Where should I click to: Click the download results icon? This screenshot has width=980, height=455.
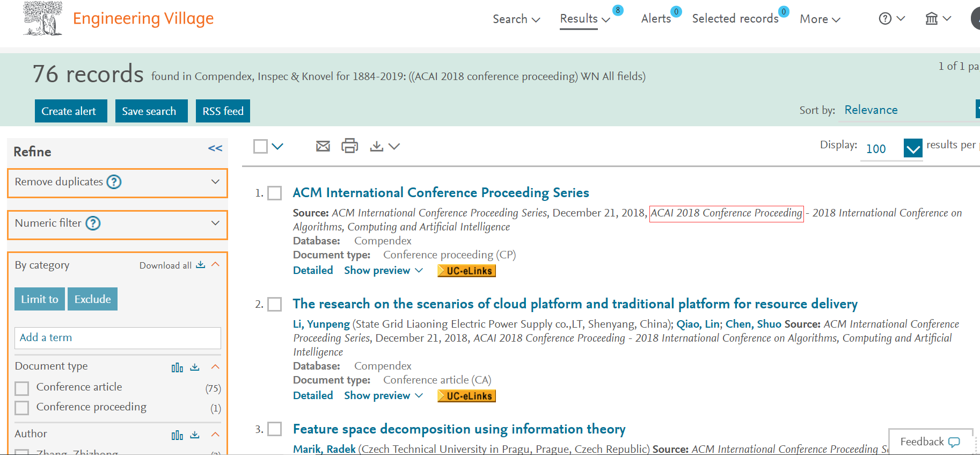click(x=377, y=146)
